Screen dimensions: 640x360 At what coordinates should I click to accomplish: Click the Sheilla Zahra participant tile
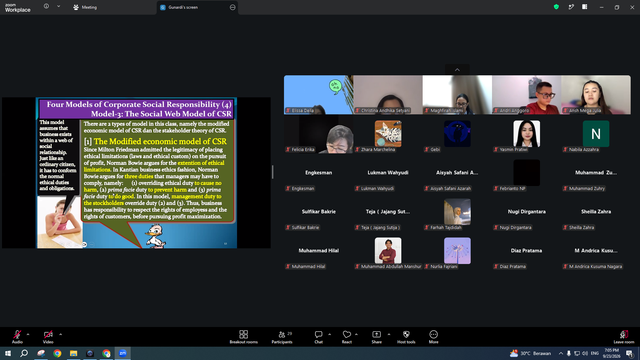tap(596, 212)
